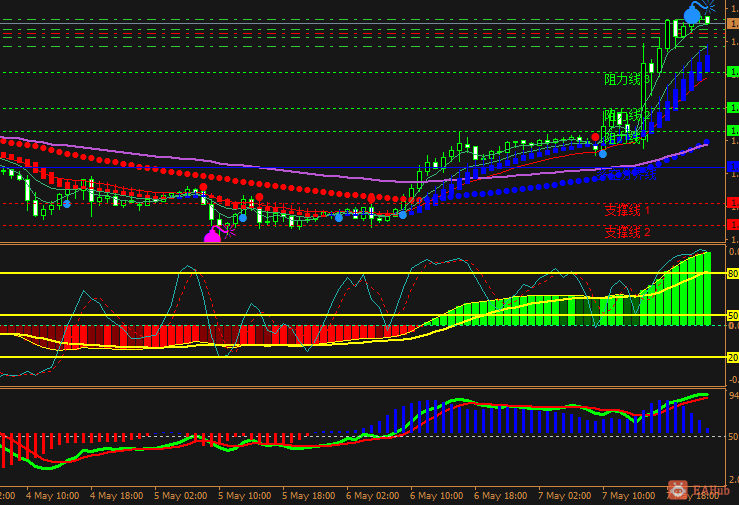Click the light-blue signal dot below the 7 May 10:00 candle
739x505 pixels.
603,154
